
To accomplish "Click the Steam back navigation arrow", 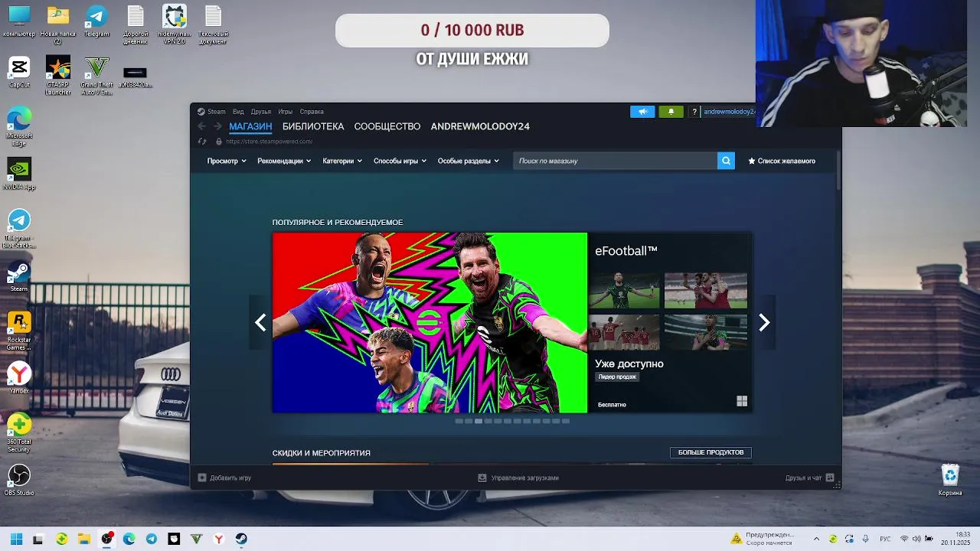I will pyautogui.click(x=202, y=126).
